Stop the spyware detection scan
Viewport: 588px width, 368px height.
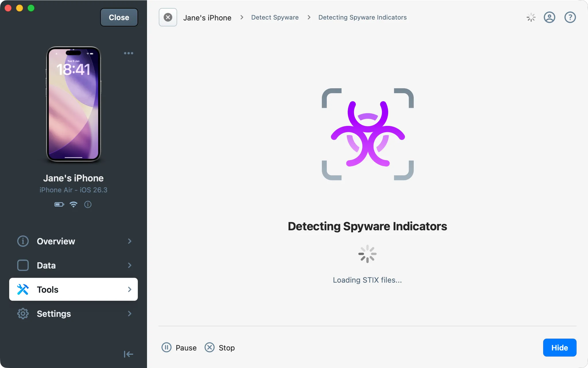coord(220,348)
